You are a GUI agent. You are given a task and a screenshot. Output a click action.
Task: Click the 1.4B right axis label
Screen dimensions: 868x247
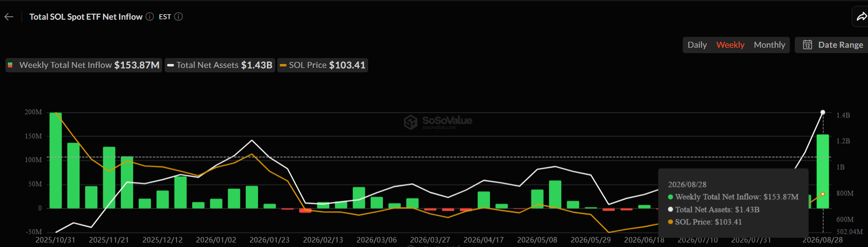tap(843, 116)
